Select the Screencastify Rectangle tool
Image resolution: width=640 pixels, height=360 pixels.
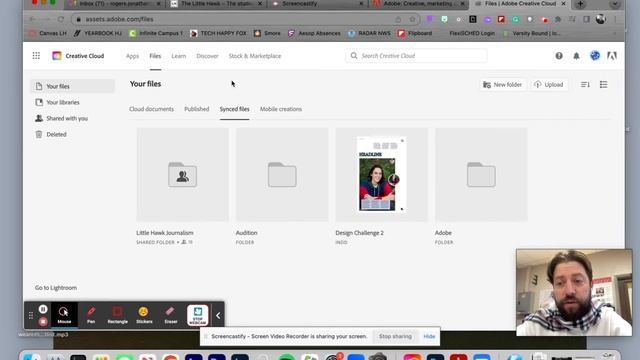[x=118, y=315]
